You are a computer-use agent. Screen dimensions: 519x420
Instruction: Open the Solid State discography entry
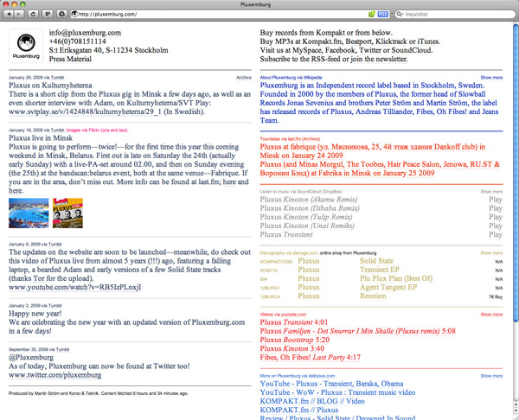(376, 261)
